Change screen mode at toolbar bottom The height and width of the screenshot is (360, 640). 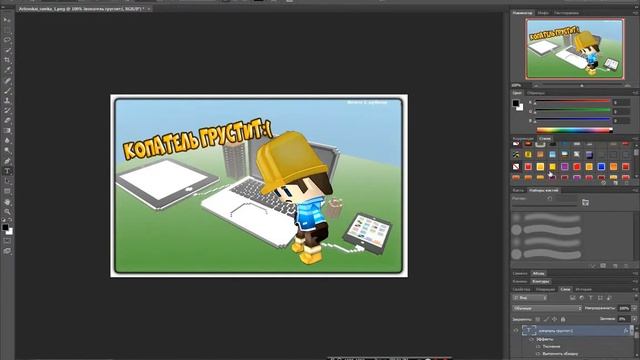[x=7, y=251]
